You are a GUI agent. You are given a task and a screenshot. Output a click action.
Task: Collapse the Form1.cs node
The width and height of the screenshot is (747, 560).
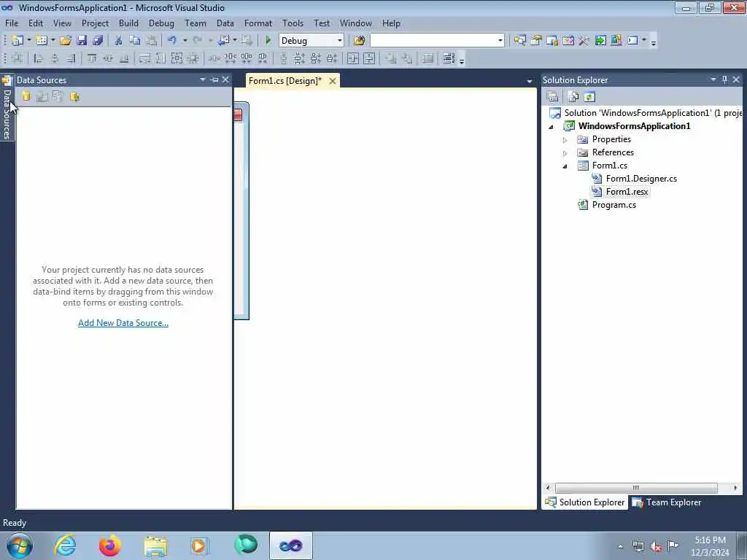point(565,166)
